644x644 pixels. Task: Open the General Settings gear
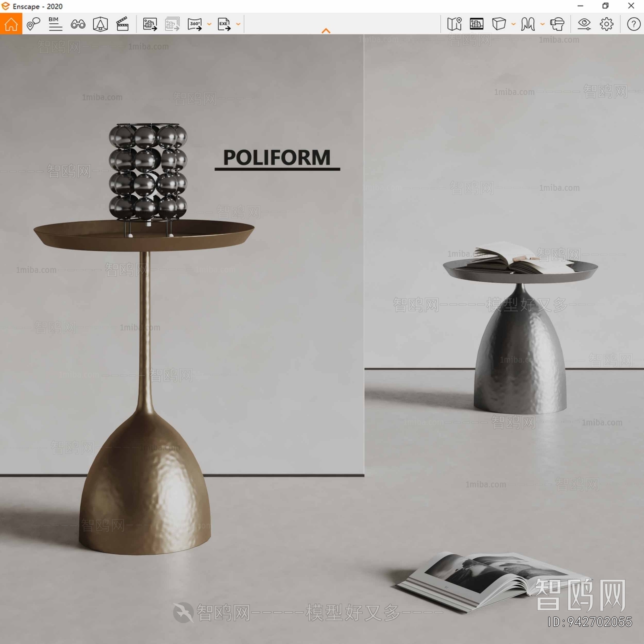pyautogui.click(x=607, y=24)
